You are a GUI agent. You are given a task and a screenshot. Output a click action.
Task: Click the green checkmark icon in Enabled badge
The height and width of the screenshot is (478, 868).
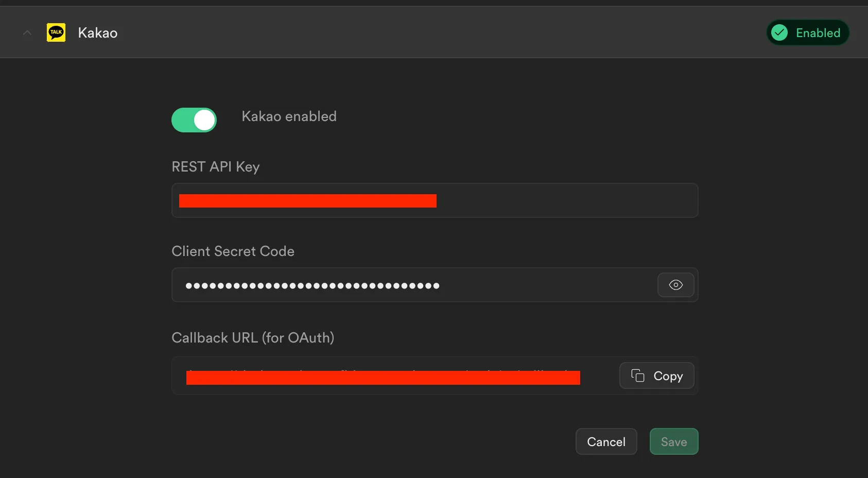[779, 33]
